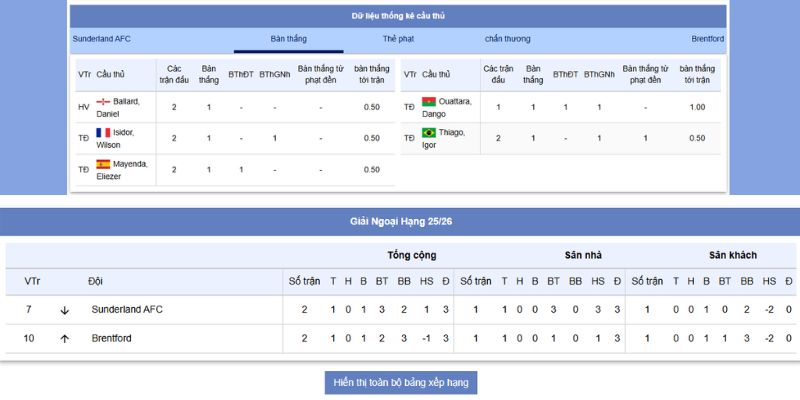
Task: Click the down arrow next to Sunderland AFC
Action: click(x=65, y=310)
